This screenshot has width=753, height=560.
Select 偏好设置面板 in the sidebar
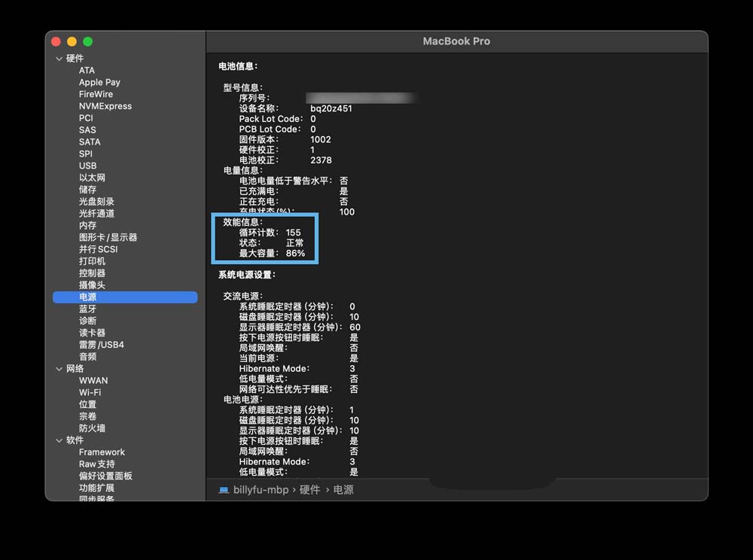[105, 476]
